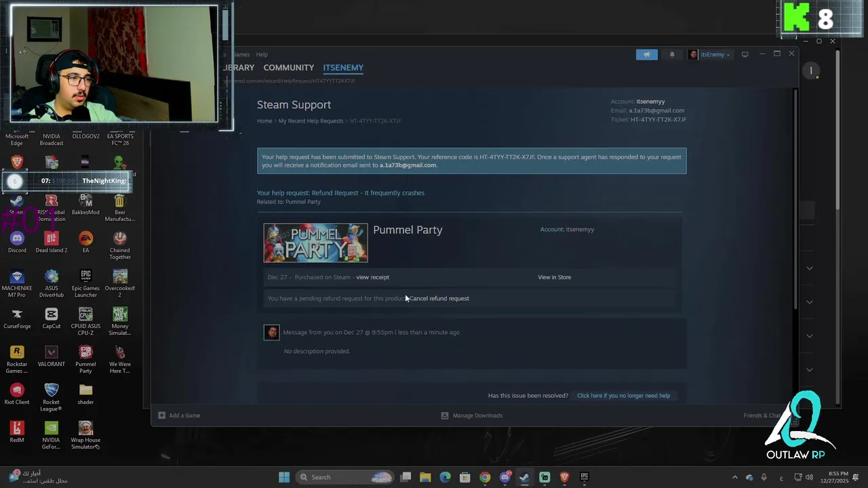
Task: Open My Recent Help Requests breadcrumb
Action: coord(311,121)
